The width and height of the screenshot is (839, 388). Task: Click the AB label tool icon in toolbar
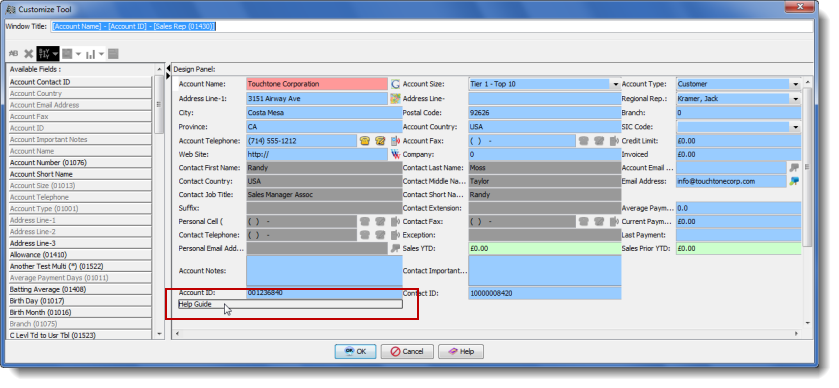pos(14,54)
